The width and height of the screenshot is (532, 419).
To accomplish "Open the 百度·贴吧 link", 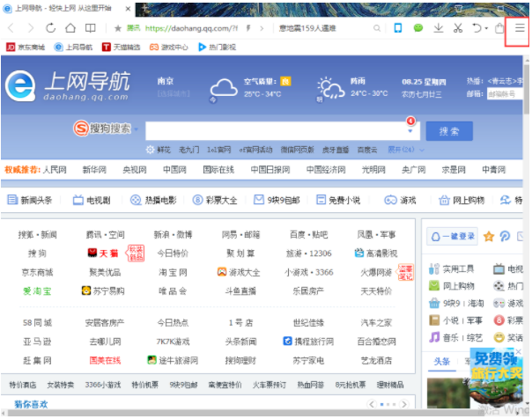I will click(x=309, y=235).
